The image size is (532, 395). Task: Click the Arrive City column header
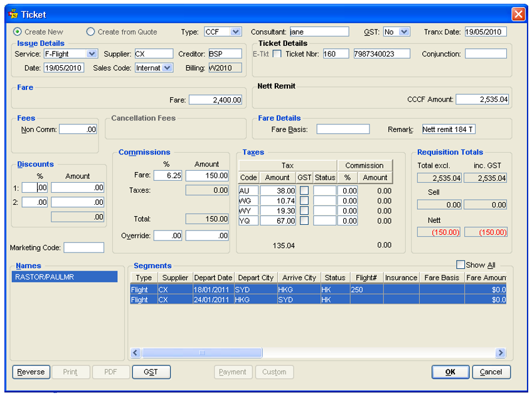click(x=299, y=278)
